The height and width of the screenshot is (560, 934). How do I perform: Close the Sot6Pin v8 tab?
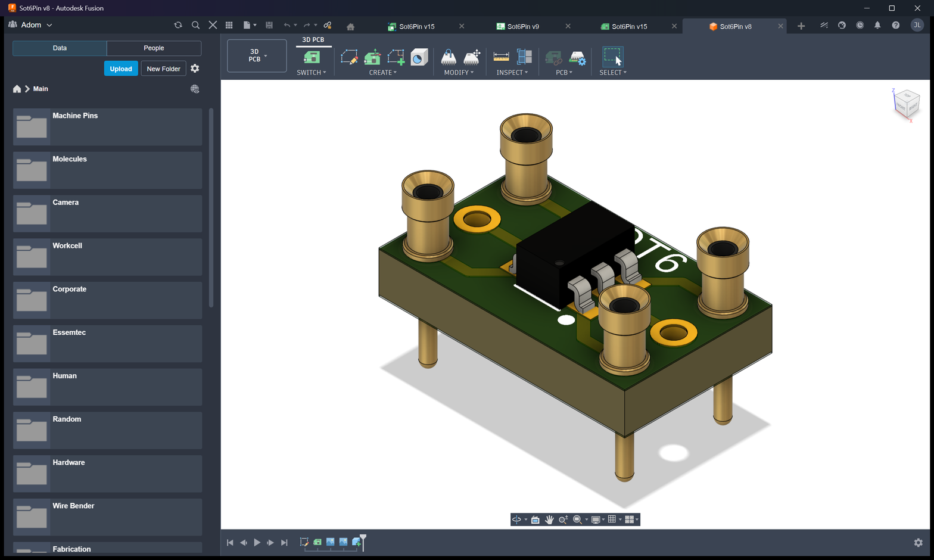[780, 26]
